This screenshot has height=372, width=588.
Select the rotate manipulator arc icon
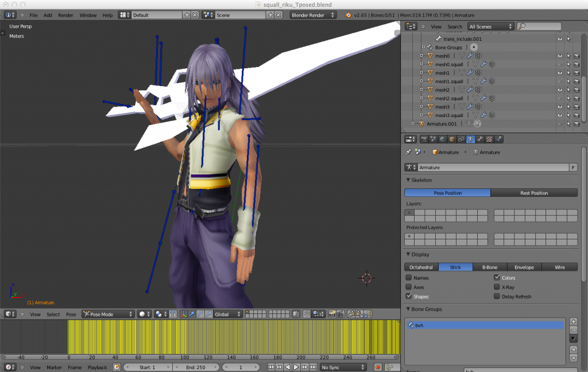[200, 314]
